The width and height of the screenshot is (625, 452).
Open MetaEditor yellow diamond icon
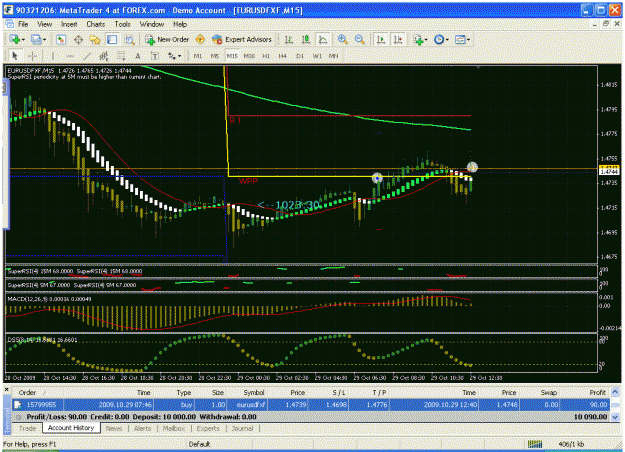pyautogui.click(x=200, y=39)
